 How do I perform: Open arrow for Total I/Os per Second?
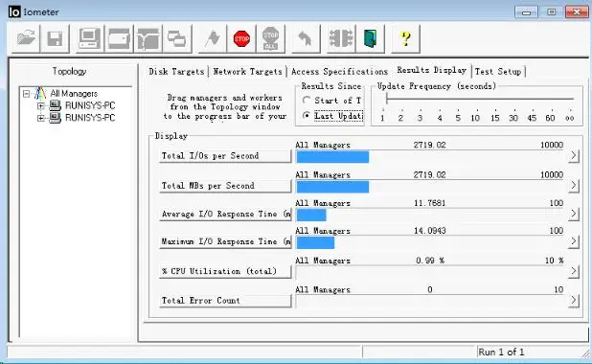[x=573, y=155]
